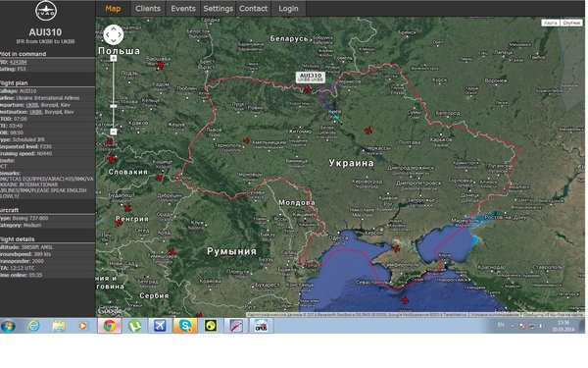The height and width of the screenshot is (368, 588).
Task: Click the AUI310 flight title in the sidebar
Action: [x=45, y=32]
